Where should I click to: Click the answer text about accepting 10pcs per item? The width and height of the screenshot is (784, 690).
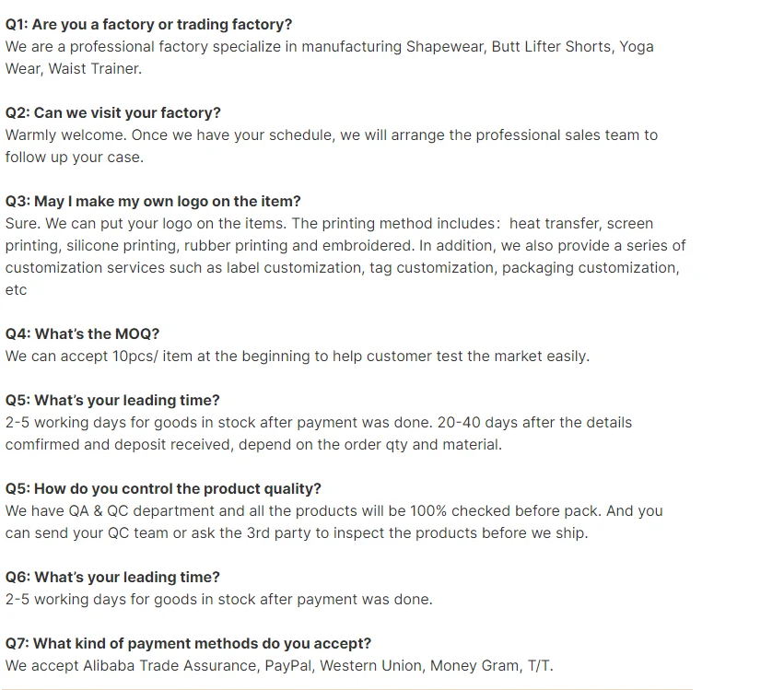(297, 356)
